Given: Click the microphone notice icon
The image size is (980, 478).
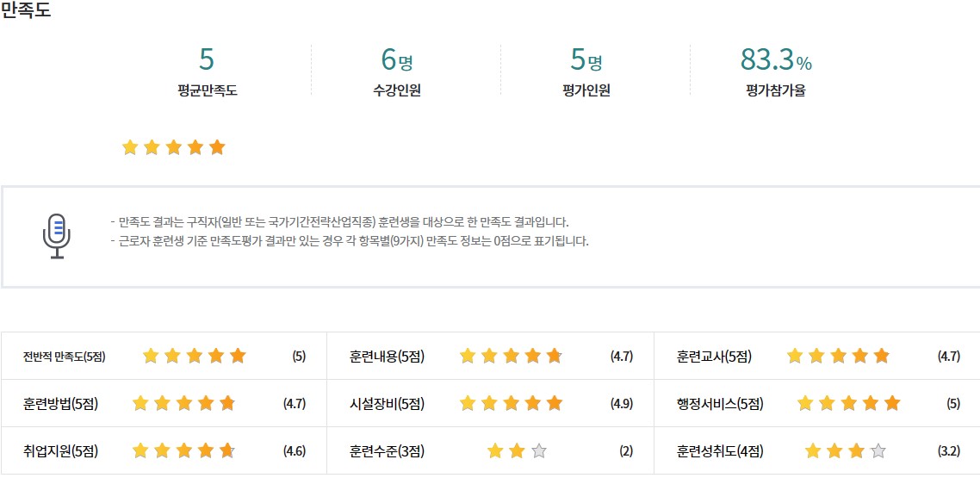Looking at the screenshot, I should pyautogui.click(x=57, y=236).
